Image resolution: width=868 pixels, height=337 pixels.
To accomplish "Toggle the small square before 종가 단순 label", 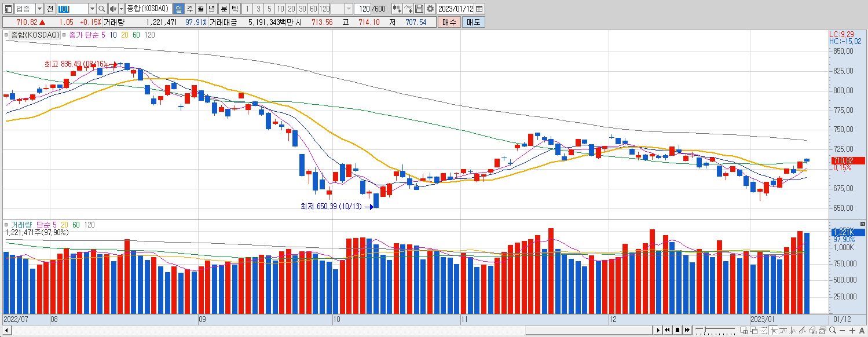I will coord(65,35).
